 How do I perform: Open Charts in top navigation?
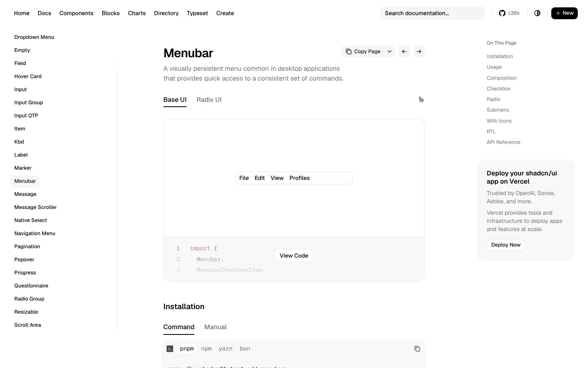coord(137,13)
